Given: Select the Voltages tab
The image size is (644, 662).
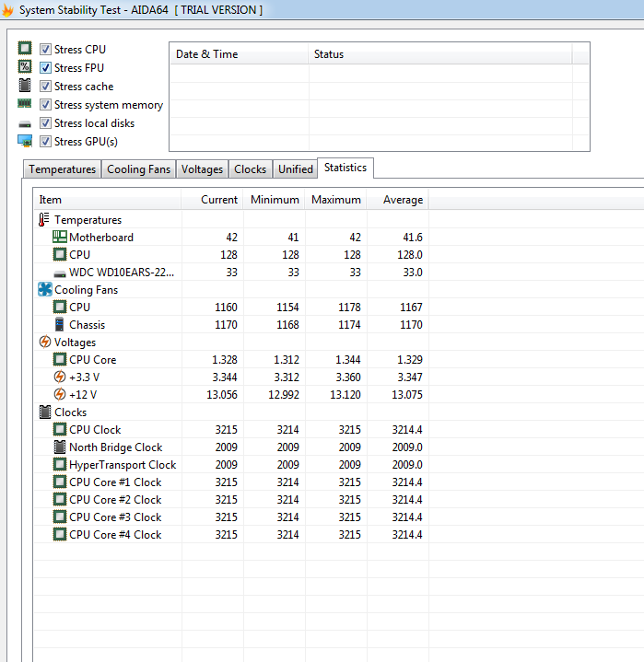Looking at the screenshot, I should coord(202,169).
